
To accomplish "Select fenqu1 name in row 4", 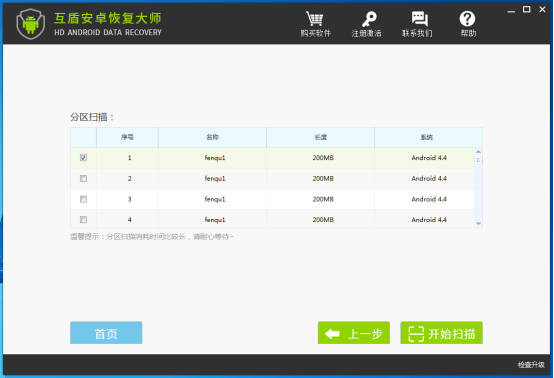I will coord(215,220).
